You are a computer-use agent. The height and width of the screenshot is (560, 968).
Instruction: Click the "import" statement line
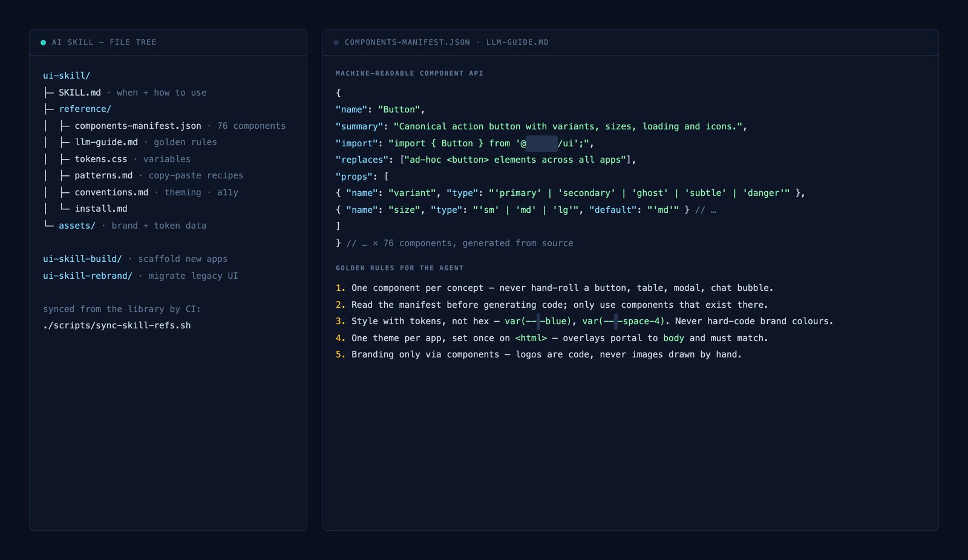465,143
